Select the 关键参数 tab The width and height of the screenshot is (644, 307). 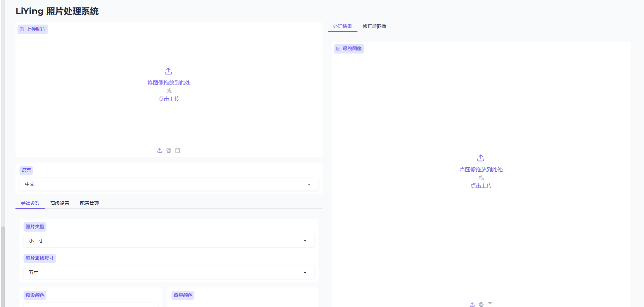click(x=30, y=203)
